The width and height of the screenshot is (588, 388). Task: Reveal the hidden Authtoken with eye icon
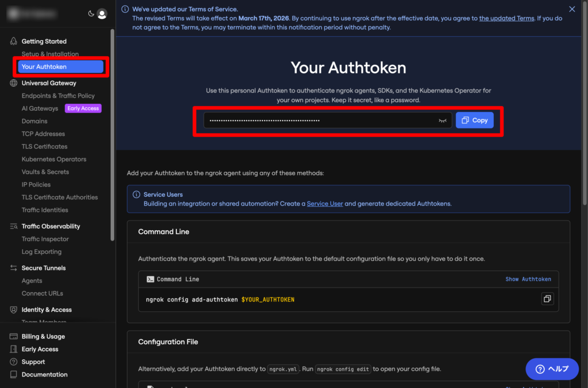pyautogui.click(x=442, y=121)
